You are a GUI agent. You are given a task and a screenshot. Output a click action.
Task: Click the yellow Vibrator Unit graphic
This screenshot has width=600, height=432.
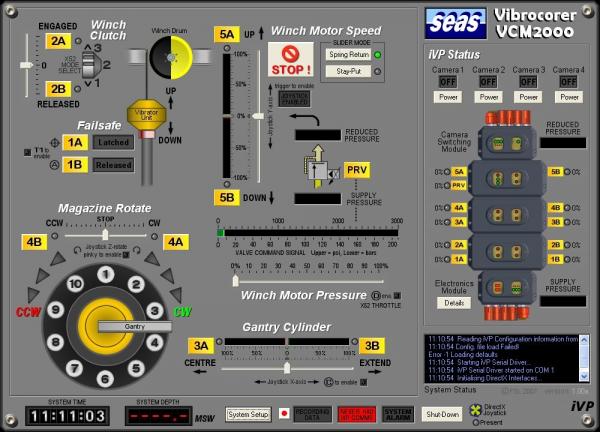click(x=147, y=114)
